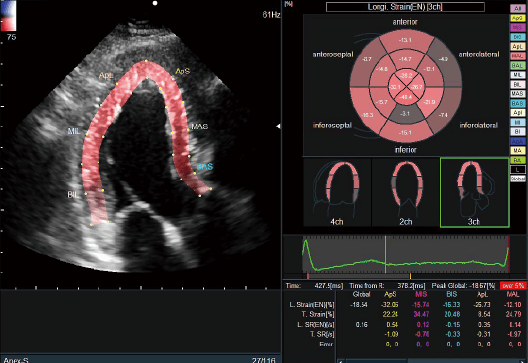Toggle the BI legend button

pos(518,131)
